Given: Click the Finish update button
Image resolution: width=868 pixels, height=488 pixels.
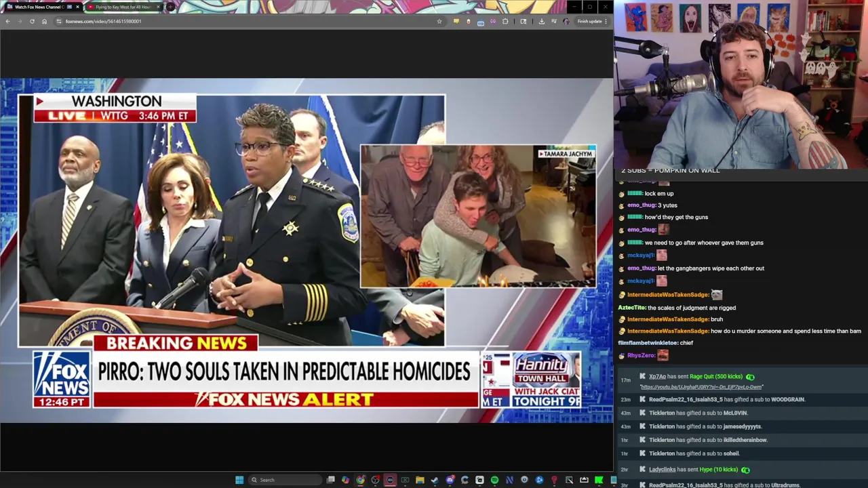Looking at the screenshot, I should pyautogui.click(x=592, y=21).
